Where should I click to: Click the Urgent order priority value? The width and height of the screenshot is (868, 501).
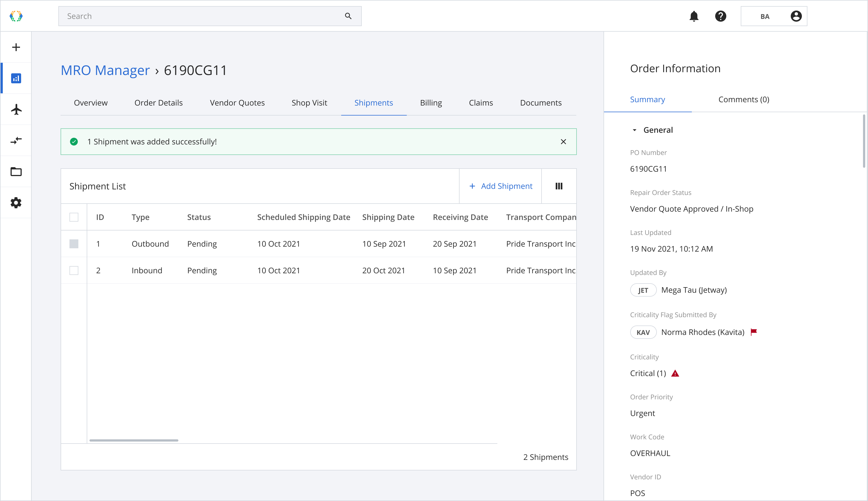pyautogui.click(x=642, y=413)
